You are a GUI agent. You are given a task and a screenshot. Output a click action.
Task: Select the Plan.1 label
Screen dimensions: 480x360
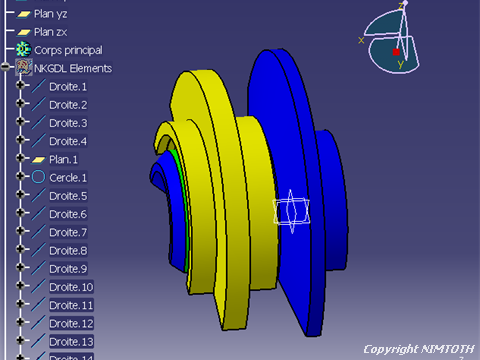[x=63, y=160]
